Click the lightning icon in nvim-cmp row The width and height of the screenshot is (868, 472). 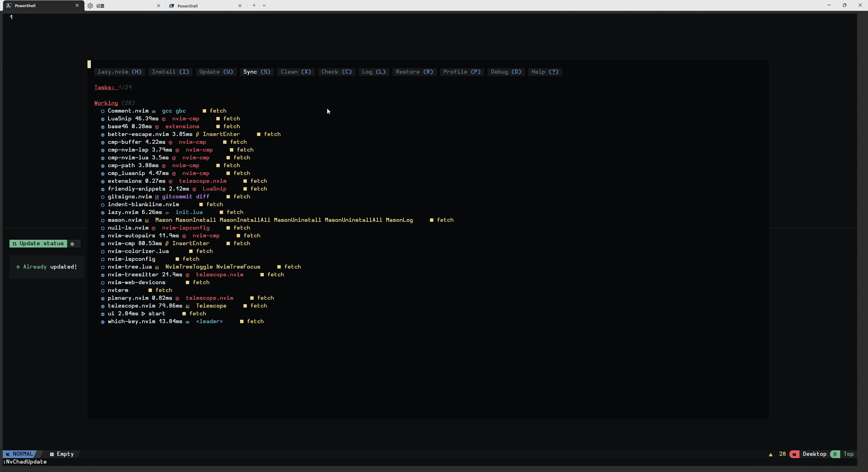[x=167, y=243]
